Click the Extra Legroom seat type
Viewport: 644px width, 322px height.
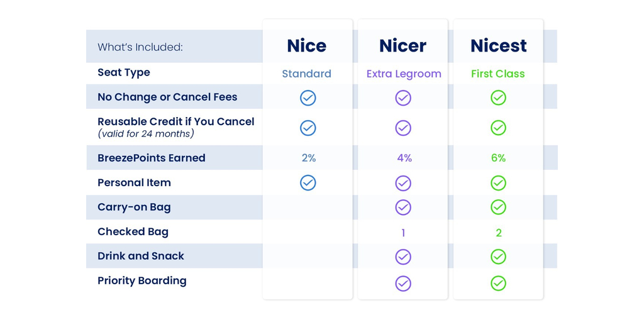(404, 74)
